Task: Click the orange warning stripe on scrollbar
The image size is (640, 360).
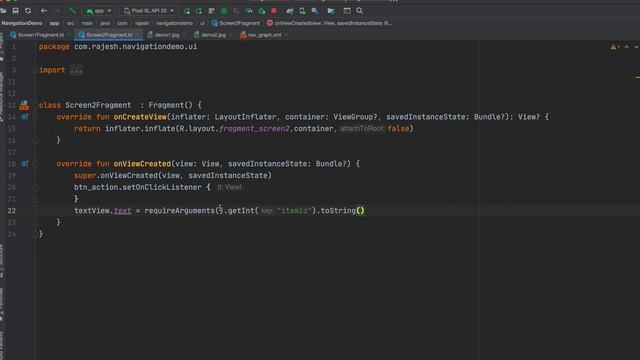Action: (x=637, y=77)
